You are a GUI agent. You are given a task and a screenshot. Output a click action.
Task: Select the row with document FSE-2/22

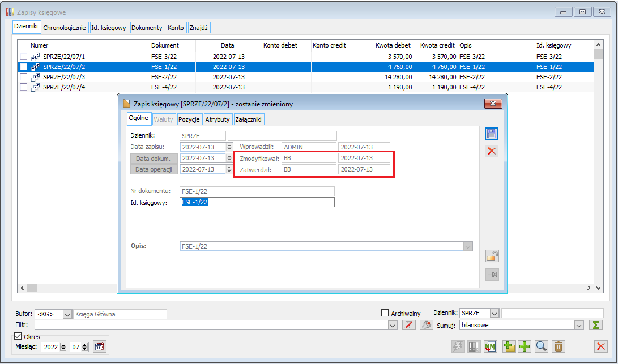coord(306,77)
